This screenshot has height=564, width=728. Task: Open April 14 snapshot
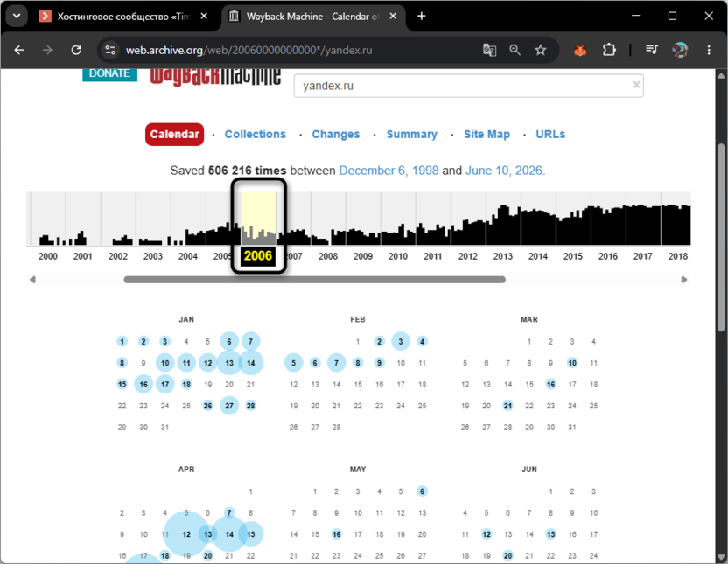pos(229,534)
